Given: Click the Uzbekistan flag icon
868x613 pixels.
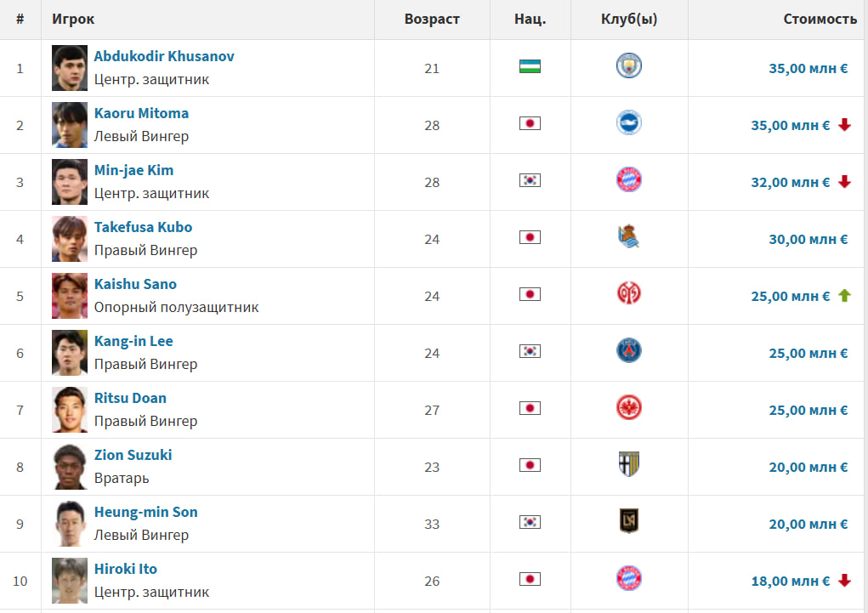Looking at the screenshot, I should point(530,66).
